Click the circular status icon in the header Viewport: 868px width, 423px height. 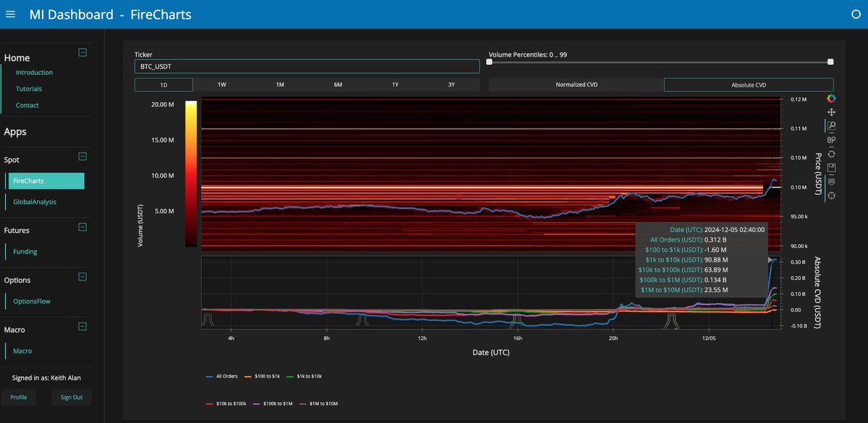[x=856, y=14]
